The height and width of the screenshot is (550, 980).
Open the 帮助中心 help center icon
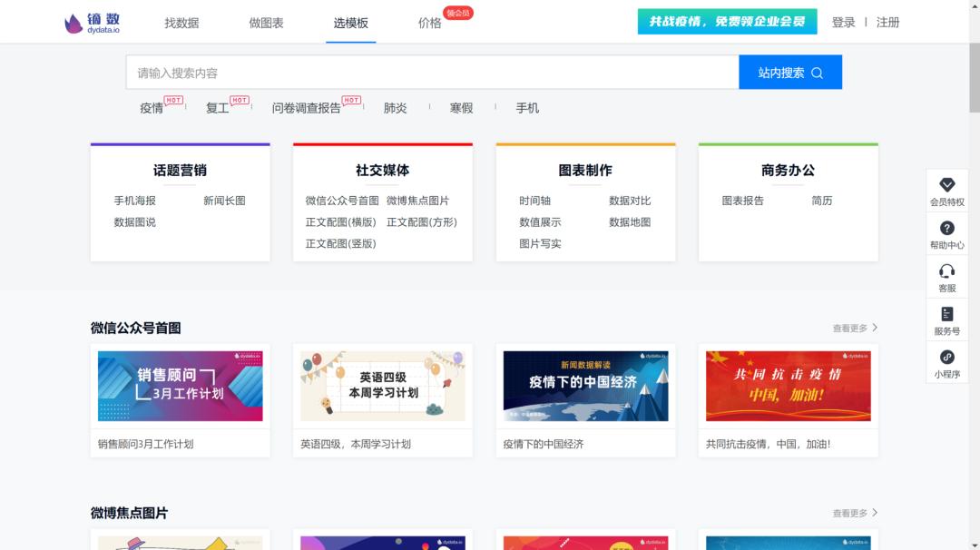click(947, 232)
